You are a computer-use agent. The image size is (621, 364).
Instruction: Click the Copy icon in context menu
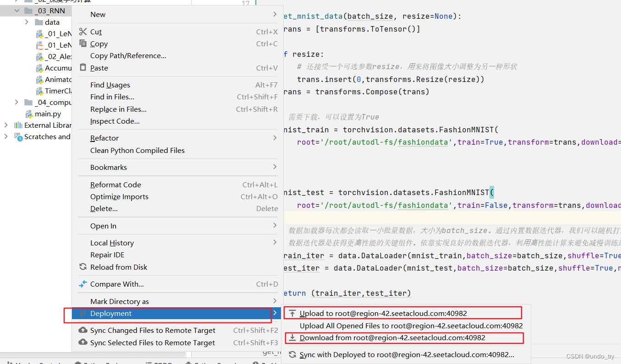(x=83, y=43)
